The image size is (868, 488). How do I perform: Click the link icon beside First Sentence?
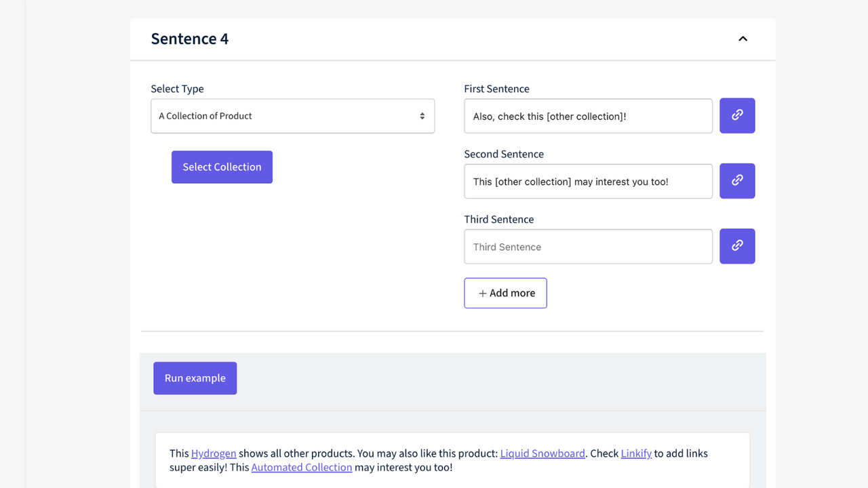click(737, 115)
